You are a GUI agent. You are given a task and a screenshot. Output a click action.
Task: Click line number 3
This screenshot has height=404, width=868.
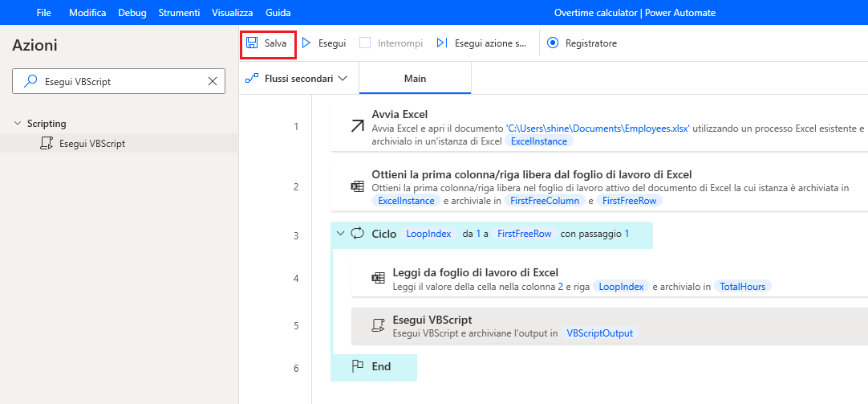coord(296,235)
